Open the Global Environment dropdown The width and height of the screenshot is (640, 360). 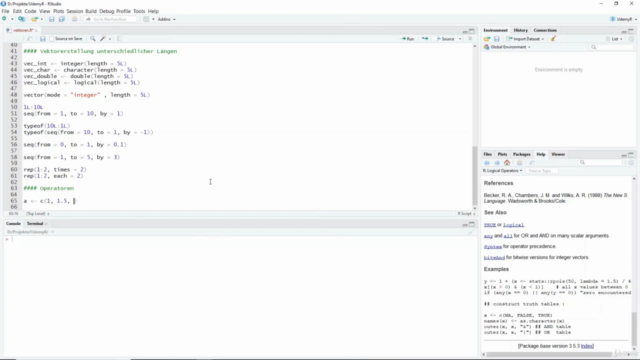507,47
